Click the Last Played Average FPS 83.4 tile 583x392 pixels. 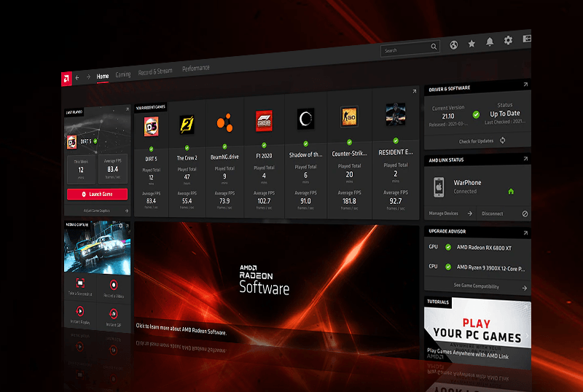click(x=113, y=169)
